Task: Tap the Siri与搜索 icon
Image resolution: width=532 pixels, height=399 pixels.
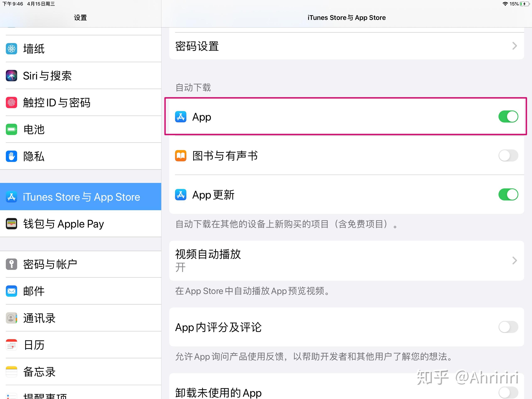Action: [x=11, y=75]
